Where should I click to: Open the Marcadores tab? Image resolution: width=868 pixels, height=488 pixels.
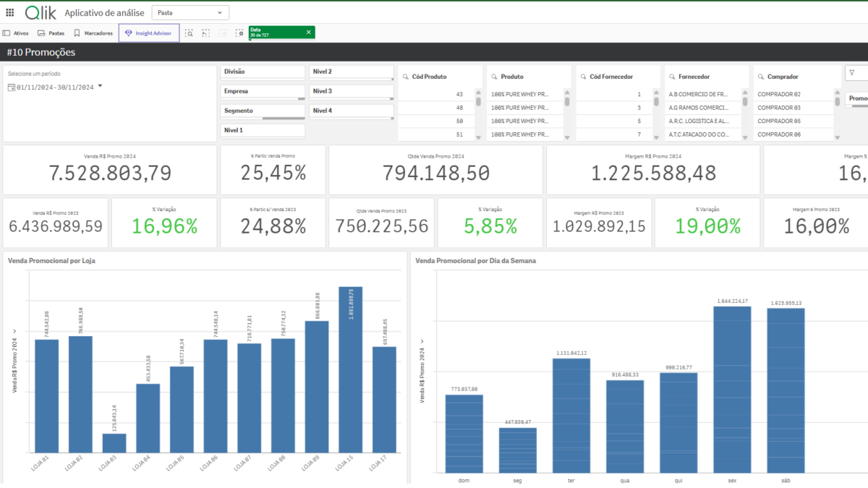click(93, 33)
